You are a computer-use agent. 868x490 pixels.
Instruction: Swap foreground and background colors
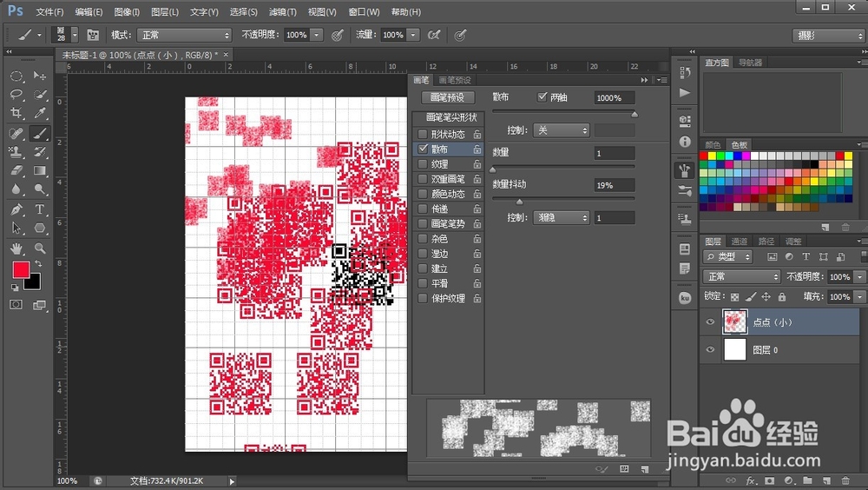(38, 264)
